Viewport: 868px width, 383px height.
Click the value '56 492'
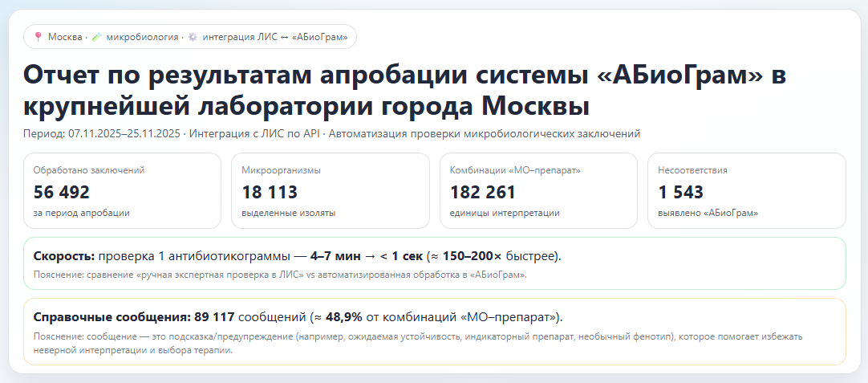pos(62,193)
